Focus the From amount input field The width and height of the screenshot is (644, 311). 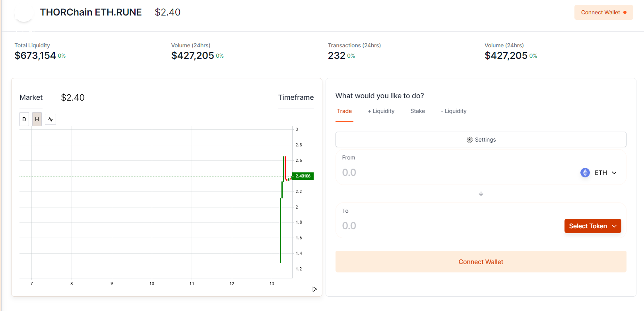[x=457, y=173]
